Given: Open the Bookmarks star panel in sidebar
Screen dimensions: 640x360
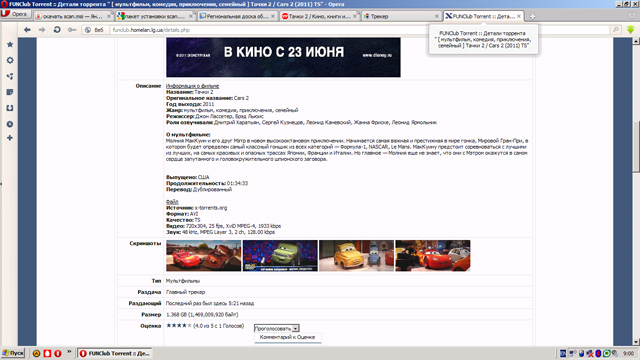Looking at the screenshot, I should pyautogui.click(x=10, y=44).
